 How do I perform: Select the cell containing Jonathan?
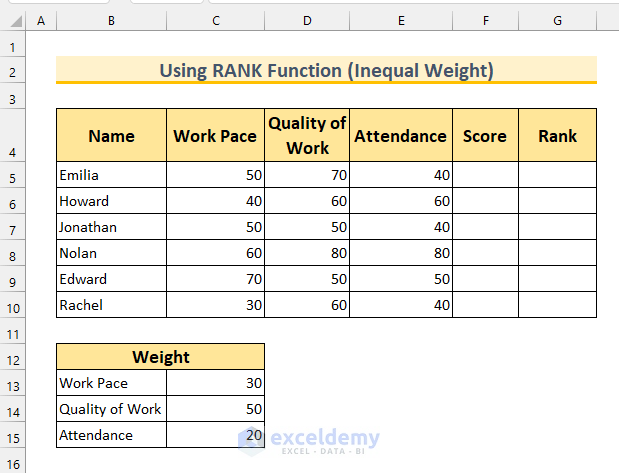(x=111, y=227)
